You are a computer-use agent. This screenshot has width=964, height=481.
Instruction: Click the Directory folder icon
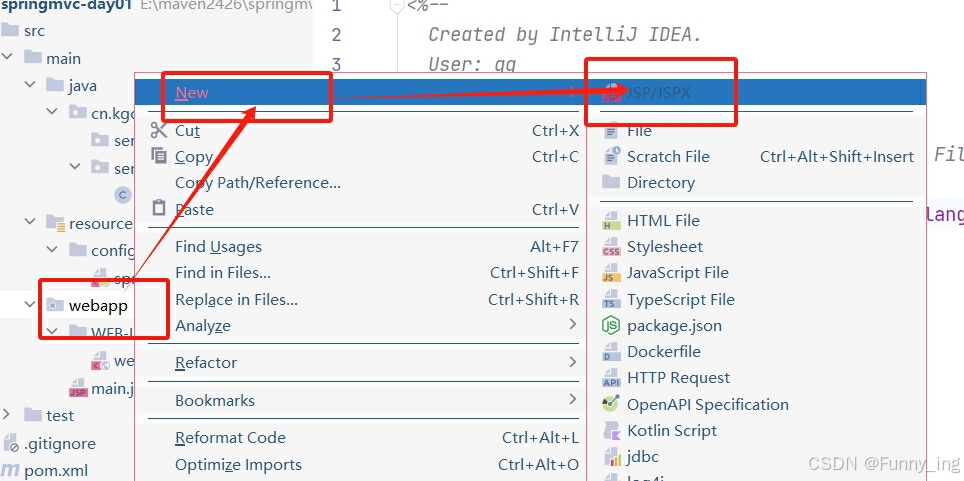[611, 182]
